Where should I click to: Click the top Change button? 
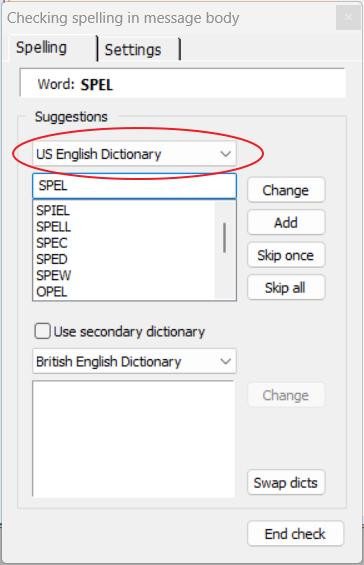tap(286, 190)
